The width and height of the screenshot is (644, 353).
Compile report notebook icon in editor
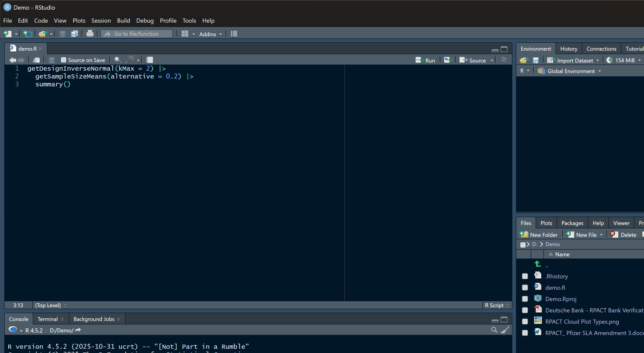tap(150, 60)
